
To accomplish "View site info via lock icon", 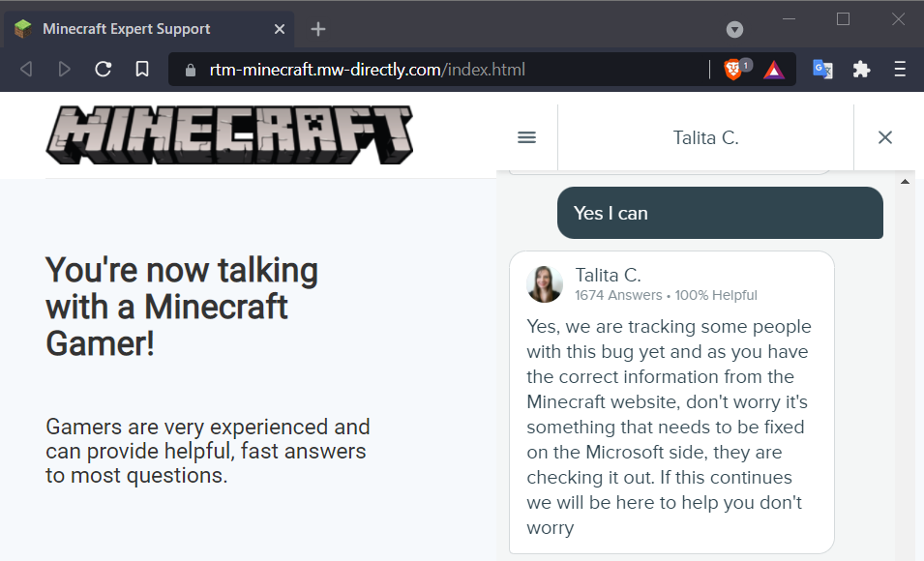I will click(x=190, y=70).
